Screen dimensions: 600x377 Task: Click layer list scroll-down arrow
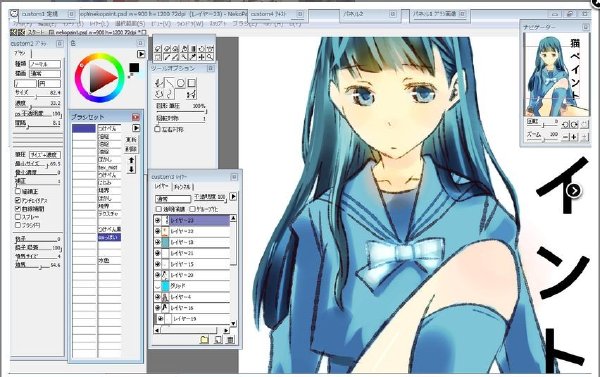[x=233, y=324]
